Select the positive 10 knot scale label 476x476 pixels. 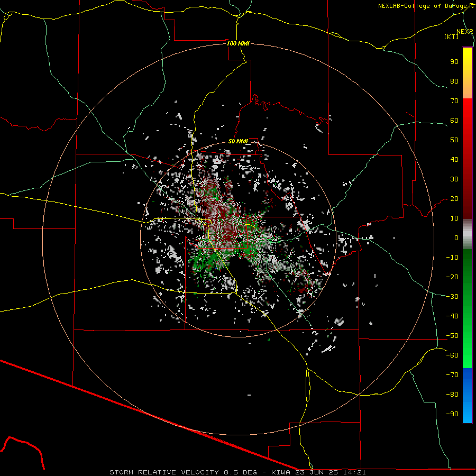pos(454,218)
